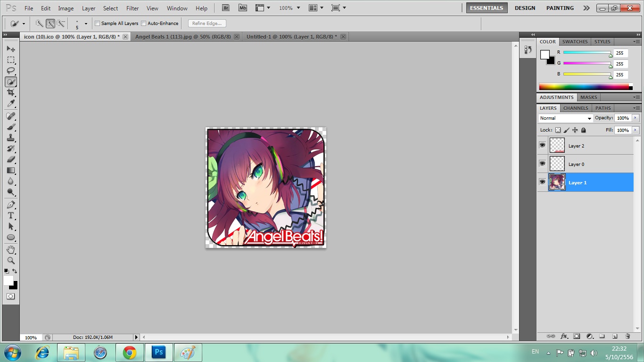Select the Clone Stamp tool
This screenshot has height=362, width=644.
tap(11, 138)
